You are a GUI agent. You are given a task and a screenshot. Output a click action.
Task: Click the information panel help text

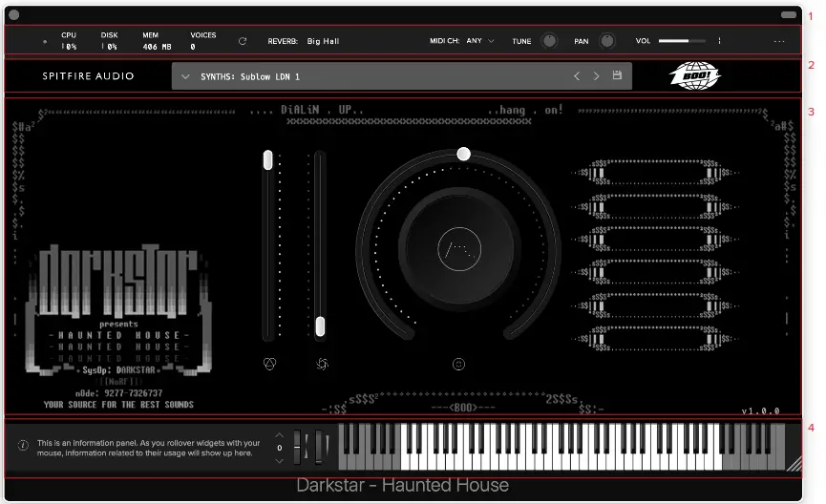point(149,449)
